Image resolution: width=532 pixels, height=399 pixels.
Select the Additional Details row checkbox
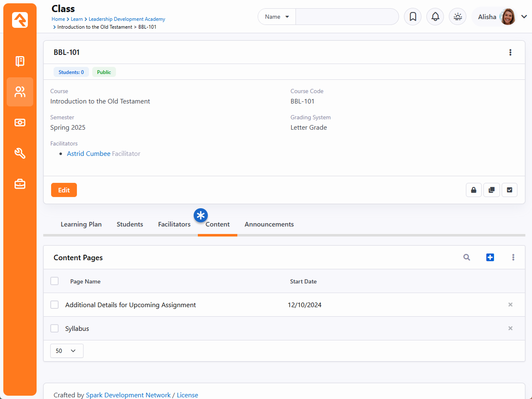pos(54,305)
